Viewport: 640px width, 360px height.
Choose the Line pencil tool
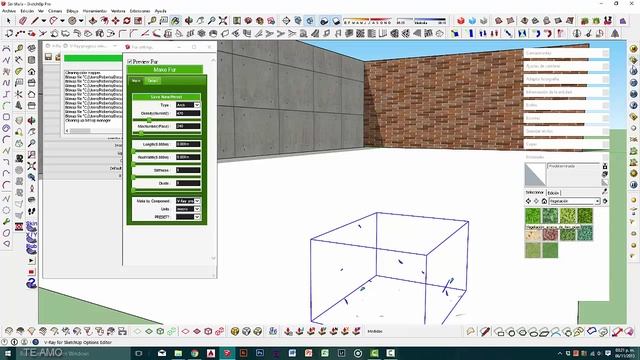pos(35,20)
